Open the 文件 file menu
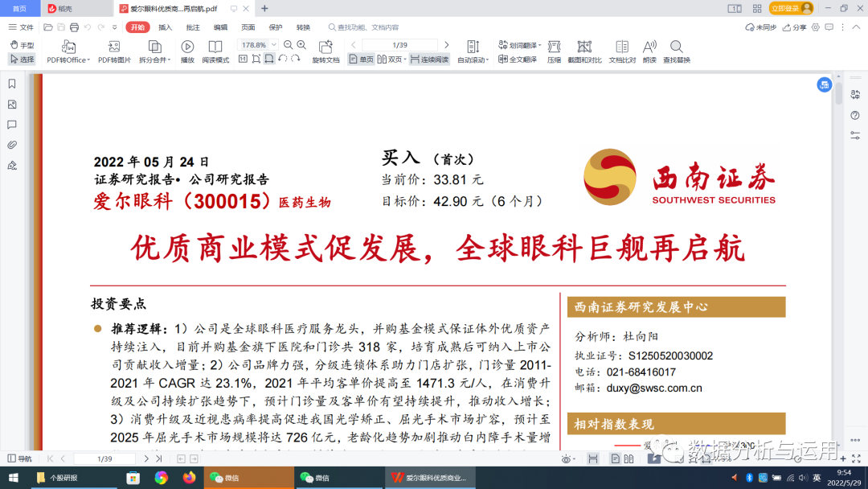Image resolution: width=868 pixels, height=489 pixels. 21,27
